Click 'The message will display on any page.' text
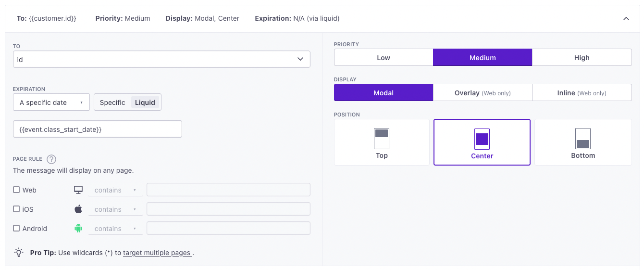This screenshot has width=644, height=270. tap(73, 170)
